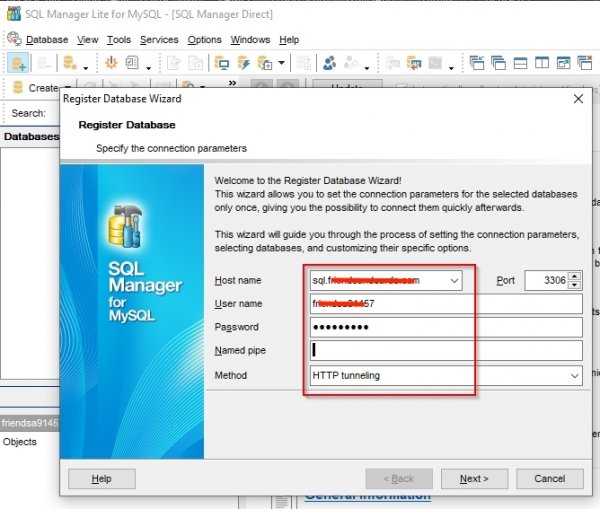Click the restore window toolbar icon
Screen dimensions: 600x509
point(563,63)
